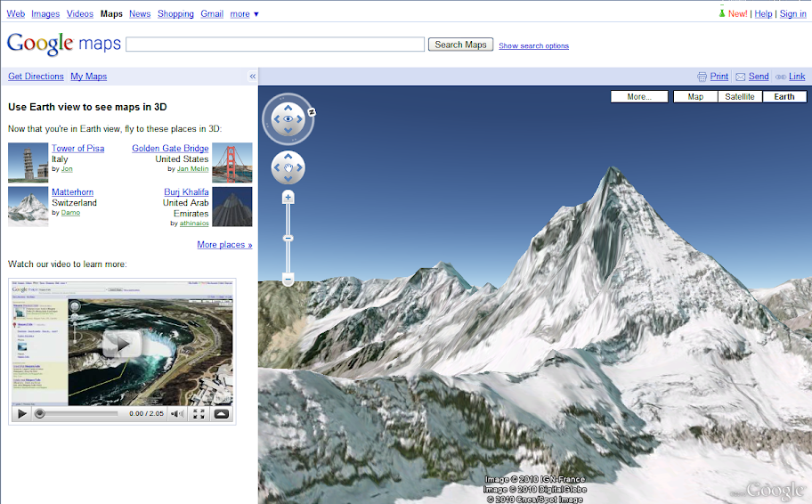Image resolution: width=812 pixels, height=504 pixels.
Task: Click the zoom slider handle
Action: 288,239
